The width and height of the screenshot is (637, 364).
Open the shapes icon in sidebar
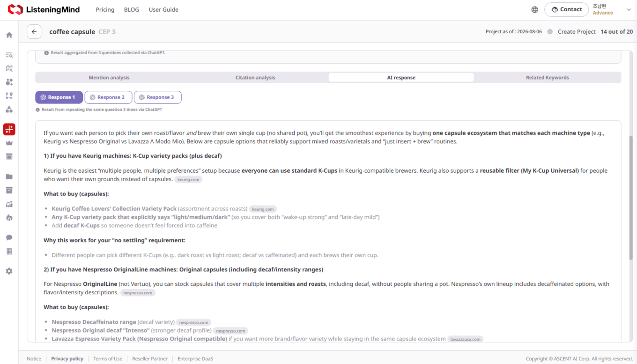click(x=9, y=109)
